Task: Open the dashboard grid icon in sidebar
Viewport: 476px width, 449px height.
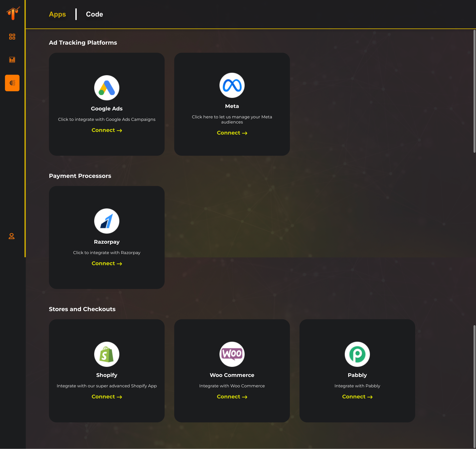Action: tap(12, 37)
